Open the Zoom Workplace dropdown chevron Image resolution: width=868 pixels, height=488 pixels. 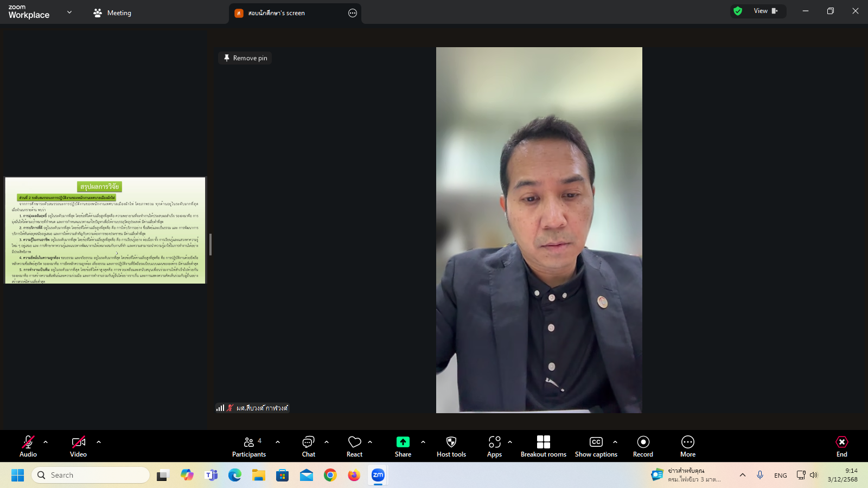tap(69, 12)
